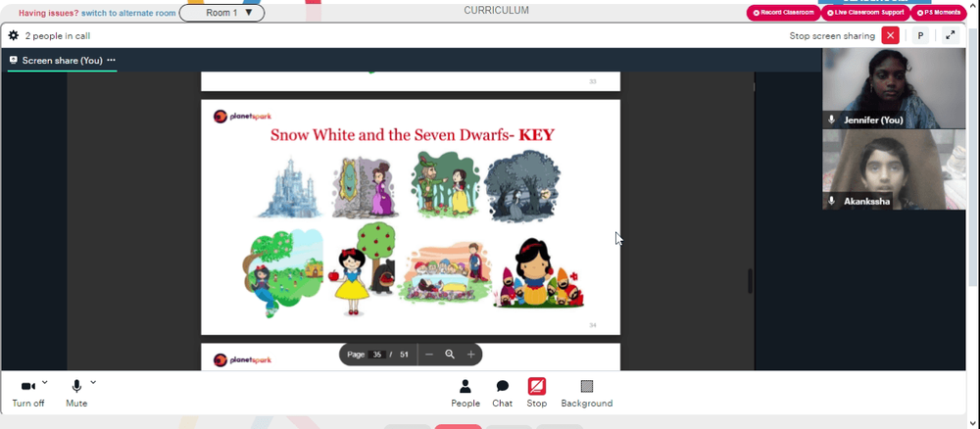Open Background effects
This screenshot has width=980, height=429.
[x=587, y=394]
